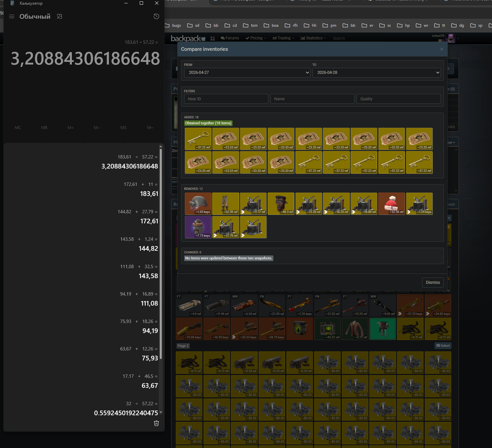This screenshot has width=492, height=448.
Task: Focus the Near ID filter field
Action: coord(226,99)
